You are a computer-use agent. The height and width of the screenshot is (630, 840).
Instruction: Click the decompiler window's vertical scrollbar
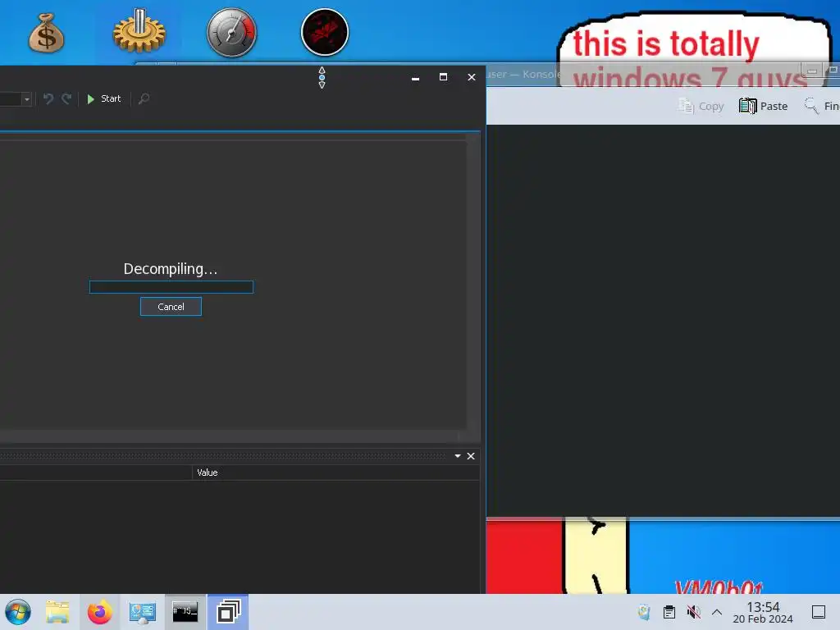click(x=473, y=281)
